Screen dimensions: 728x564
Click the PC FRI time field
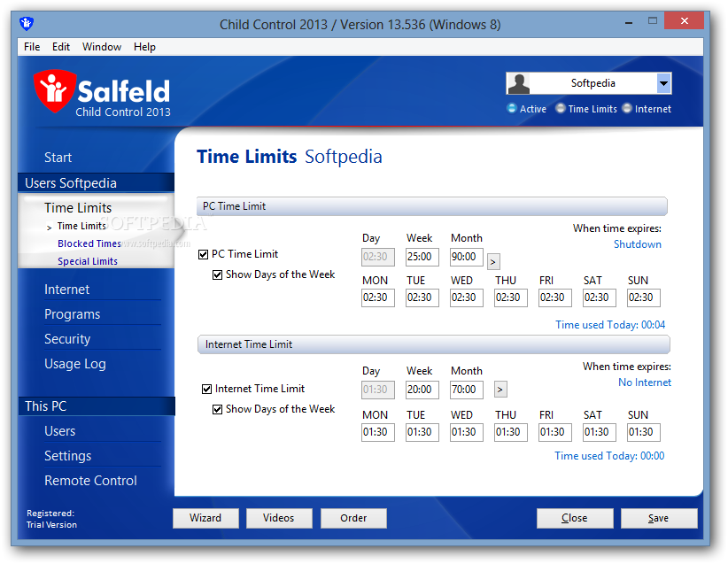pyautogui.click(x=554, y=297)
